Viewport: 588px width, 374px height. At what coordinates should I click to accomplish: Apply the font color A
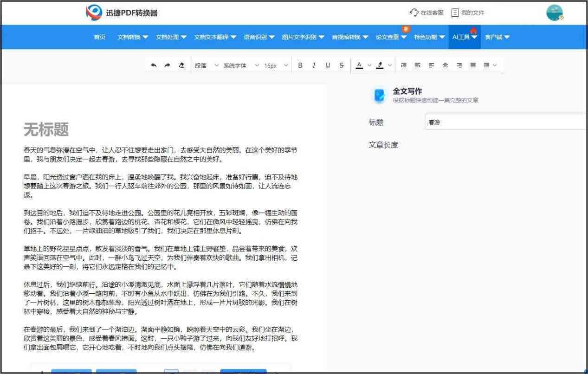click(x=359, y=65)
